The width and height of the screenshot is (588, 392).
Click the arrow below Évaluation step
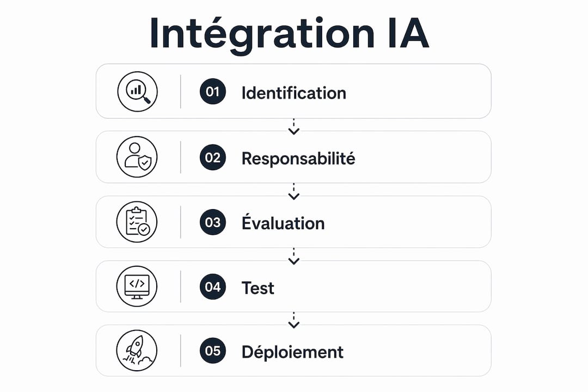[293, 256]
